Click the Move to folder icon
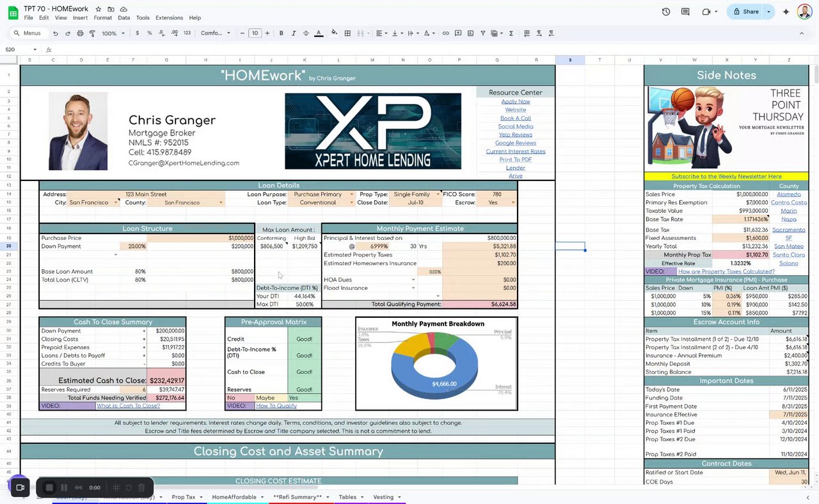The height and width of the screenshot is (504, 819). point(111,9)
